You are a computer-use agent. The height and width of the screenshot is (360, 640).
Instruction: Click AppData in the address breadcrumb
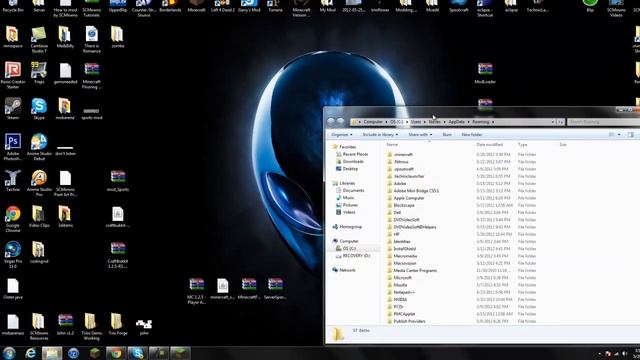[x=456, y=122]
